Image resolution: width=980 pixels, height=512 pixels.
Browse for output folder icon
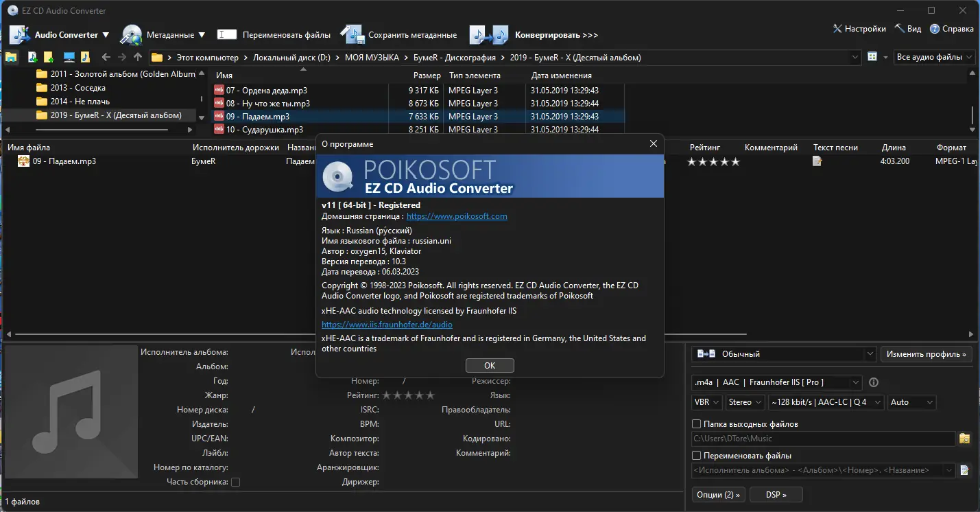click(x=964, y=439)
